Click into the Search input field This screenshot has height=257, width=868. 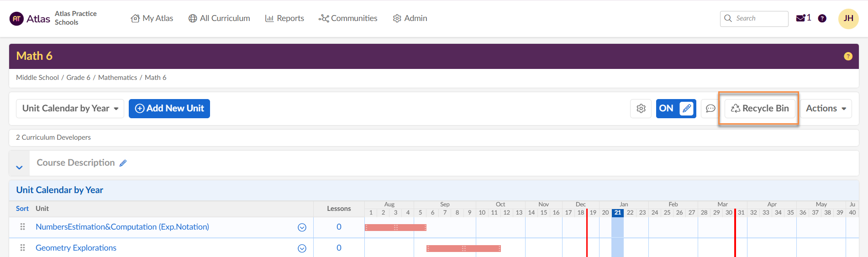758,18
